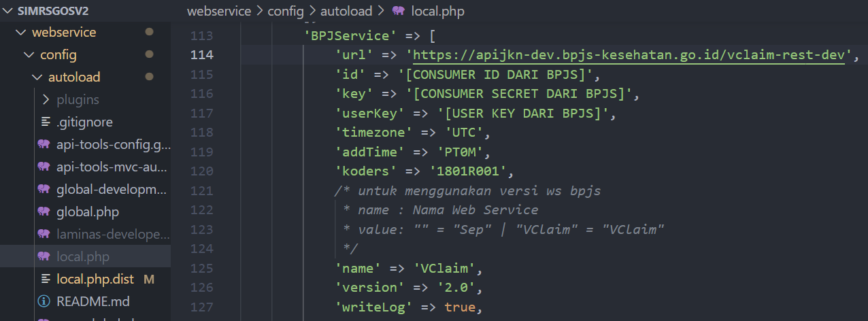
Task: Select the webservice breadcrumb segment
Action: pos(214,12)
